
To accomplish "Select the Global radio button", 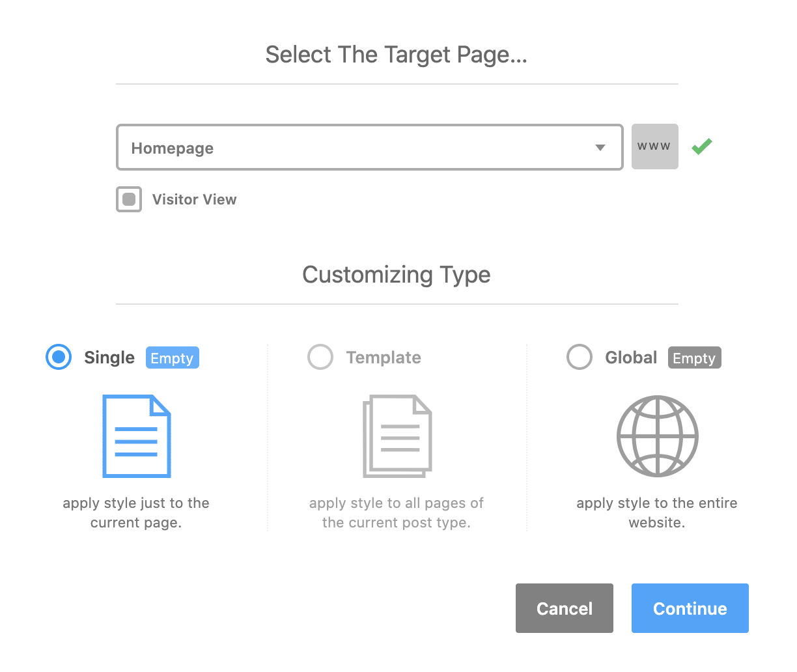I will click(x=580, y=357).
